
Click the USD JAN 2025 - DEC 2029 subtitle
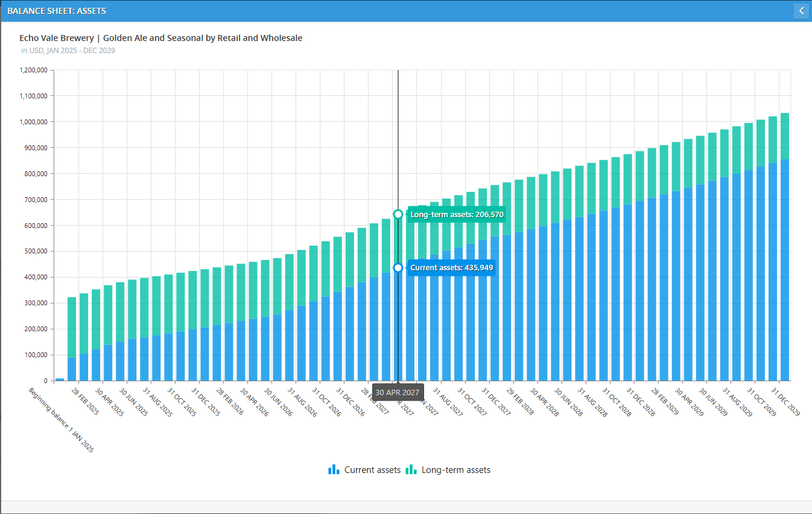click(68, 51)
